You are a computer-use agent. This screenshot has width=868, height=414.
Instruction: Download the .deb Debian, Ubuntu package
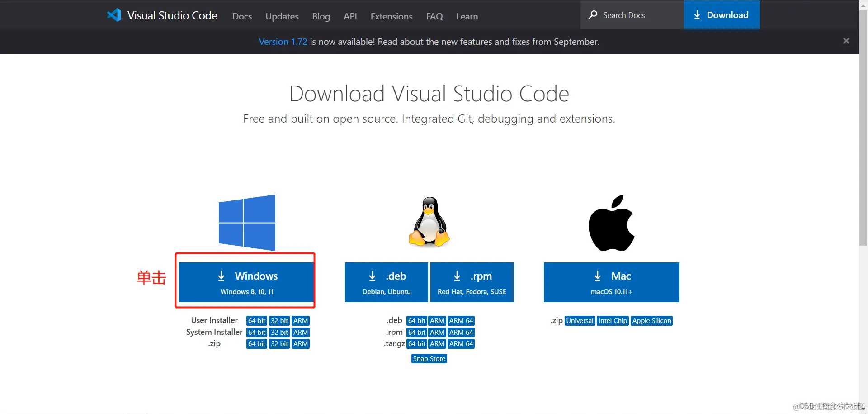tap(387, 282)
